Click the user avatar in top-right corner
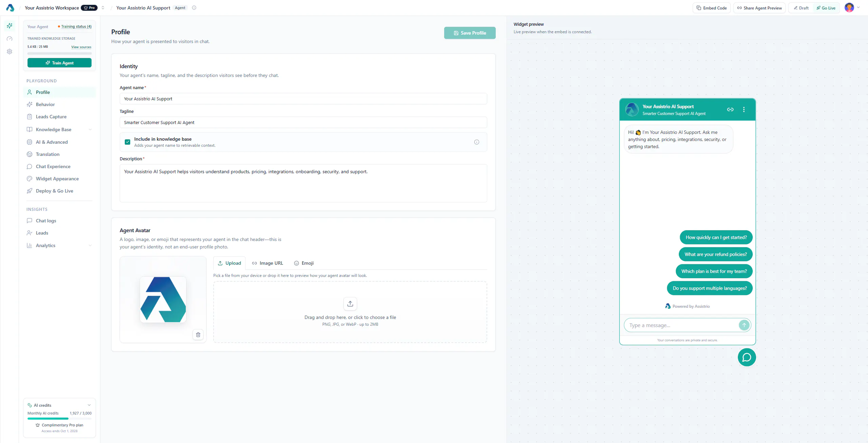This screenshot has width=868, height=443. 849,8
